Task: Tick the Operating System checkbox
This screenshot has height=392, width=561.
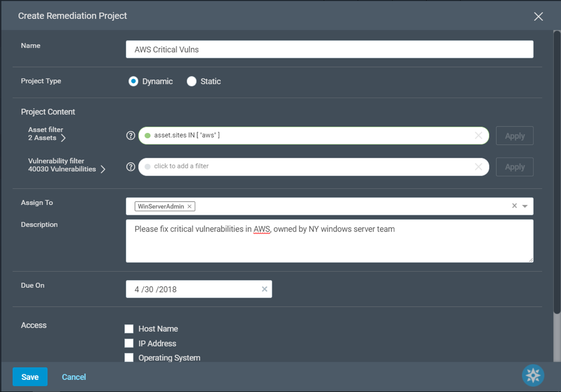Action: pos(129,357)
